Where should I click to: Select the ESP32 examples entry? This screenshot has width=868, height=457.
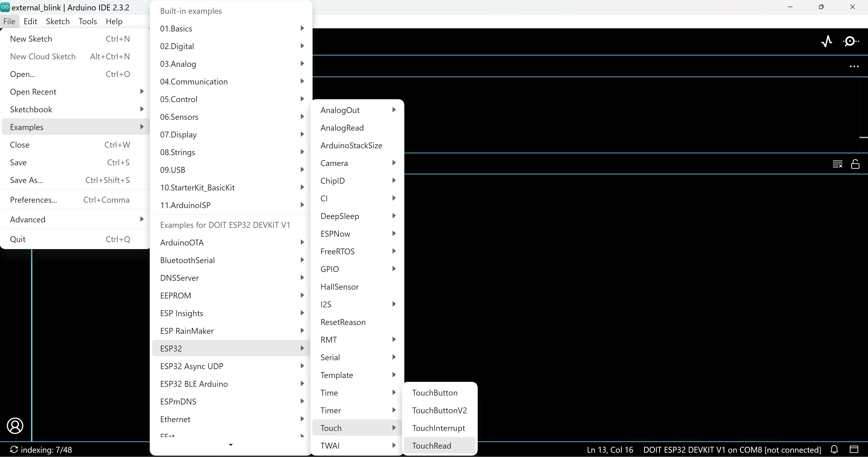(231, 349)
